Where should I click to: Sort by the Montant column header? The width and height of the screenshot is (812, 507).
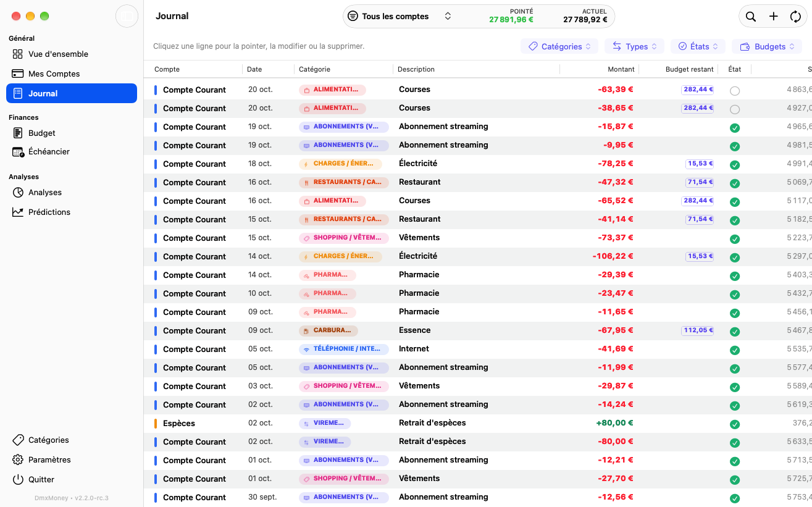click(621, 69)
